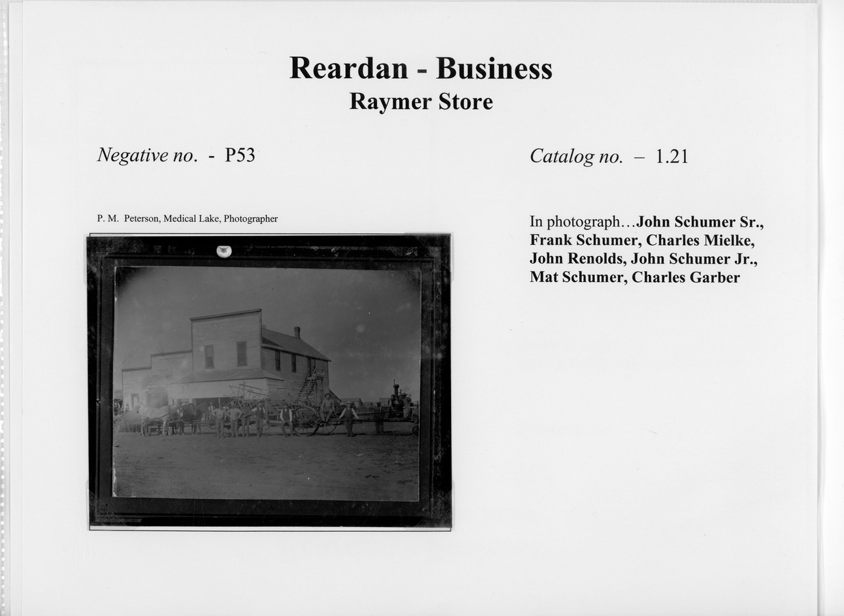Click the name "Charles Garber"
The height and width of the screenshot is (616, 844).
pyautogui.click(x=685, y=278)
